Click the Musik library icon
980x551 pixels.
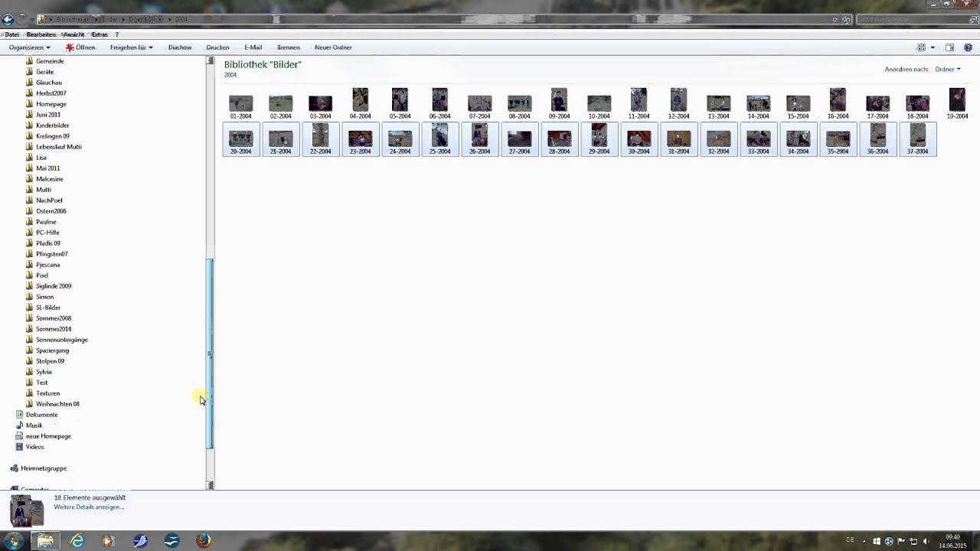pyautogui.click(x=20, y=425)
